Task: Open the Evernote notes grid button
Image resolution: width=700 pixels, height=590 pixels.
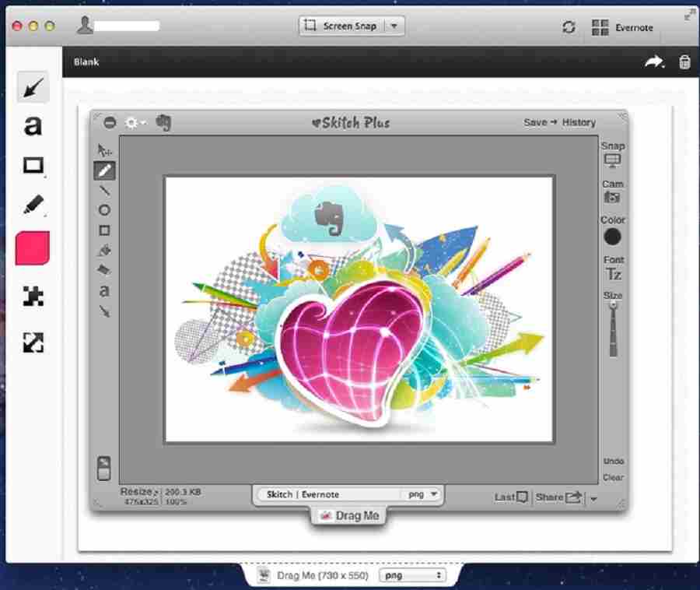Action: click(x=622, y=28)
